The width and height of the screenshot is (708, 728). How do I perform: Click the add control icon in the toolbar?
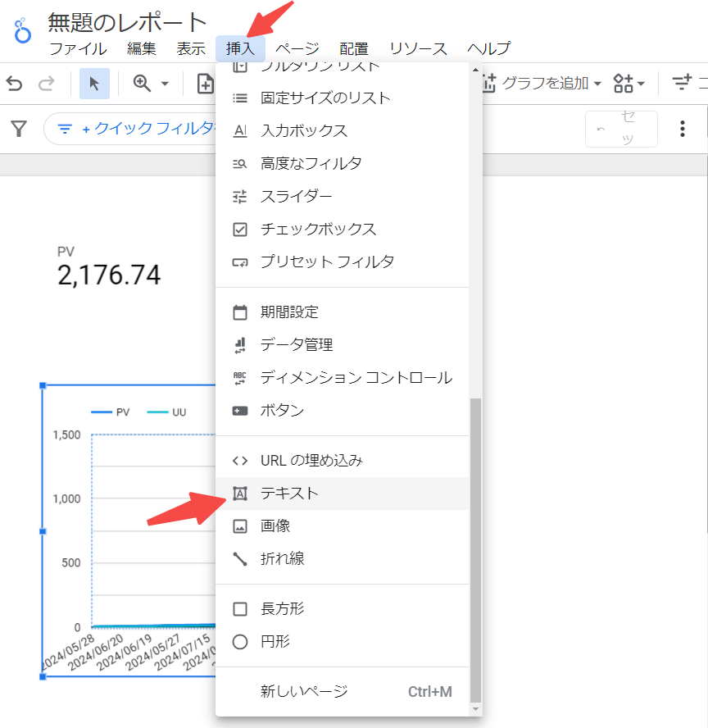(683, 83)
